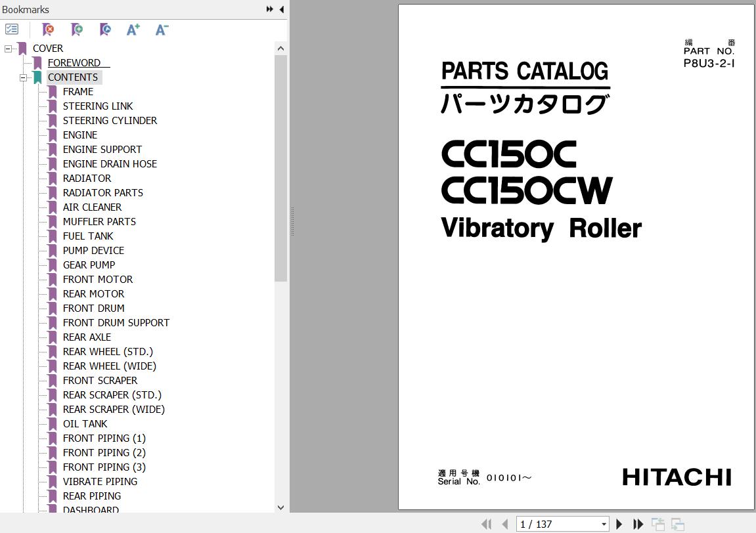
Task: Select the CONTENTS bookmark
Action: (x=73, y=77)
